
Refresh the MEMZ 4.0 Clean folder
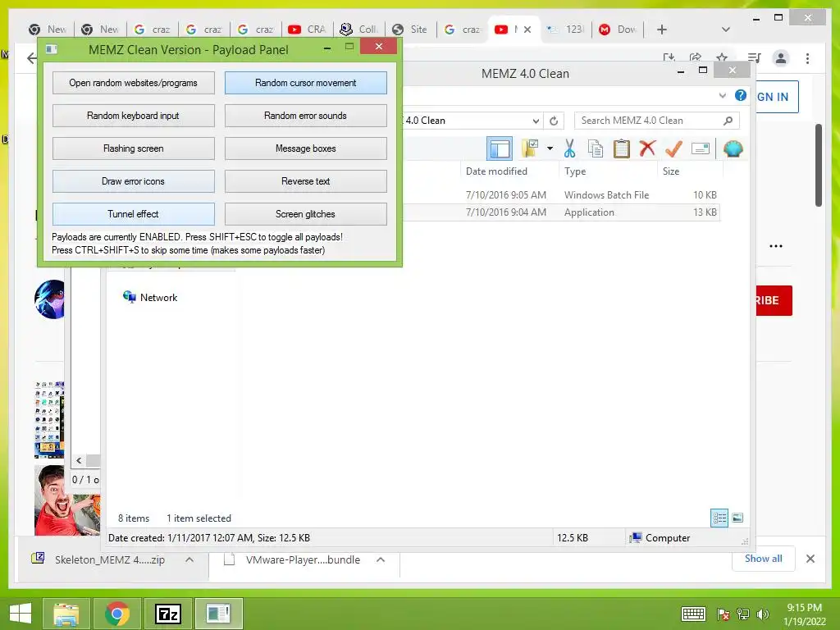pyautogui.click(x=554, y=121)
